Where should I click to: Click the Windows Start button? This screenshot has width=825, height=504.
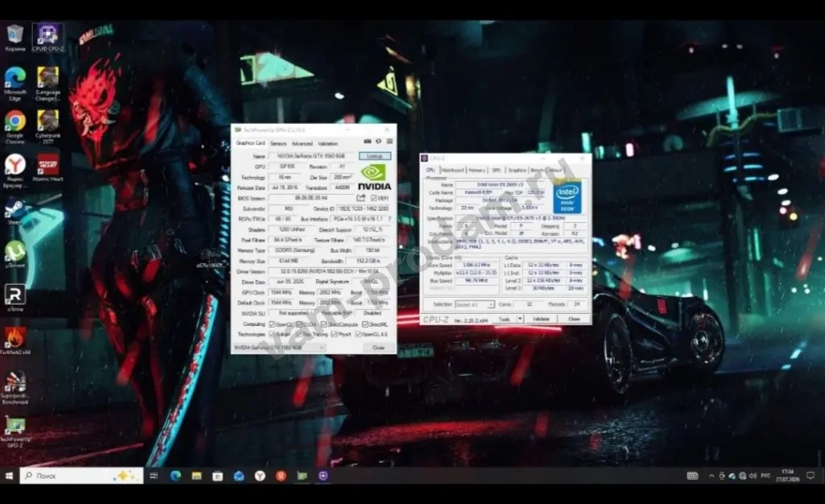click(x=9, y=476)
